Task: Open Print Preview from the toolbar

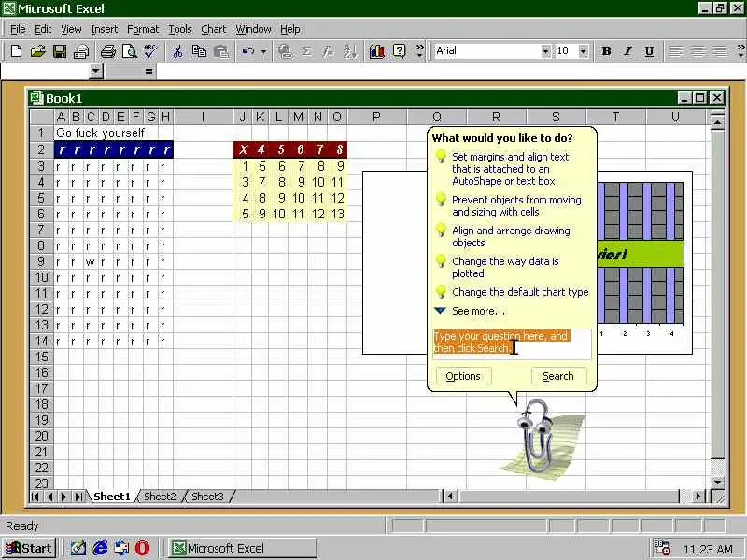Action: [x=130, y=51]
